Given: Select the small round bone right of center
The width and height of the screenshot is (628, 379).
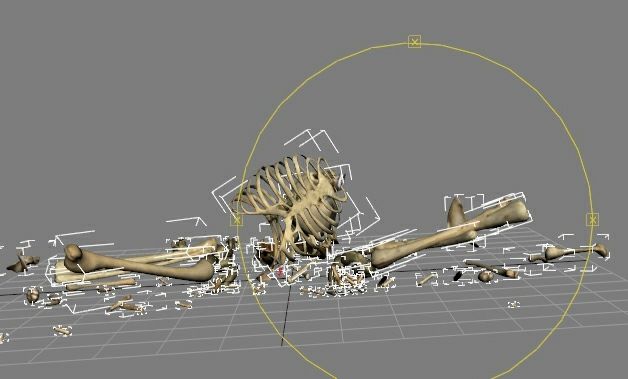Looking at the screenshot, I should [485, 276].
